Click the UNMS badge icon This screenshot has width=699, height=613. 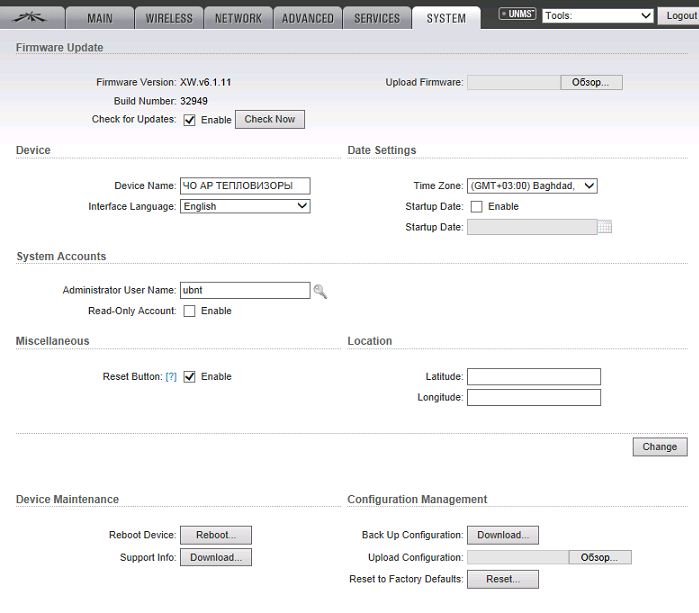coord(518,15)
